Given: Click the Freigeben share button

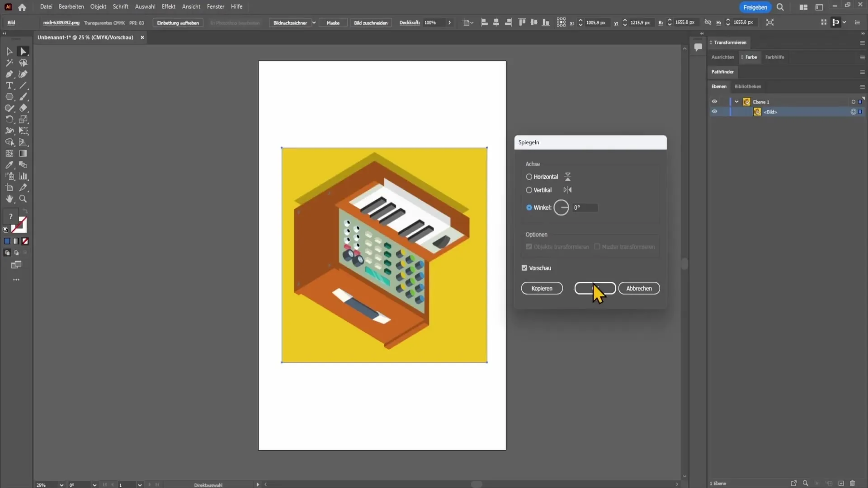Looking at the screenshot, I should tap(755, 7).
